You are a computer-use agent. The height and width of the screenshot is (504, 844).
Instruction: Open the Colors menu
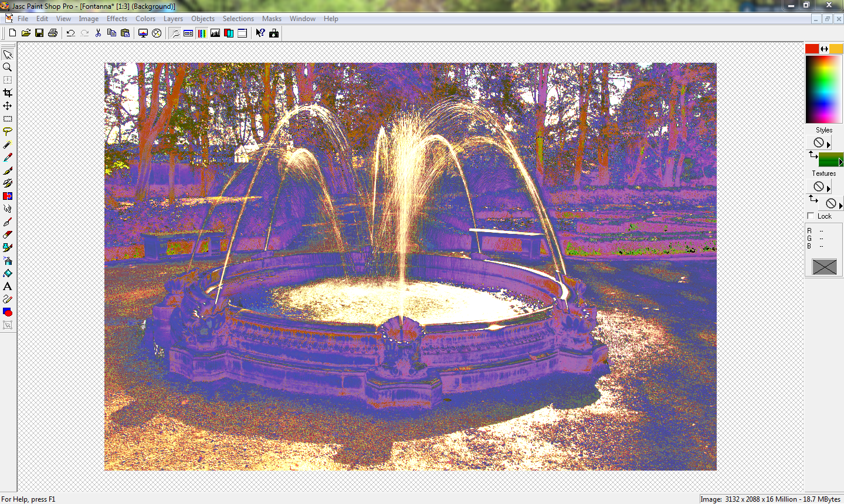pyautogui.click(x=145, y=19)
